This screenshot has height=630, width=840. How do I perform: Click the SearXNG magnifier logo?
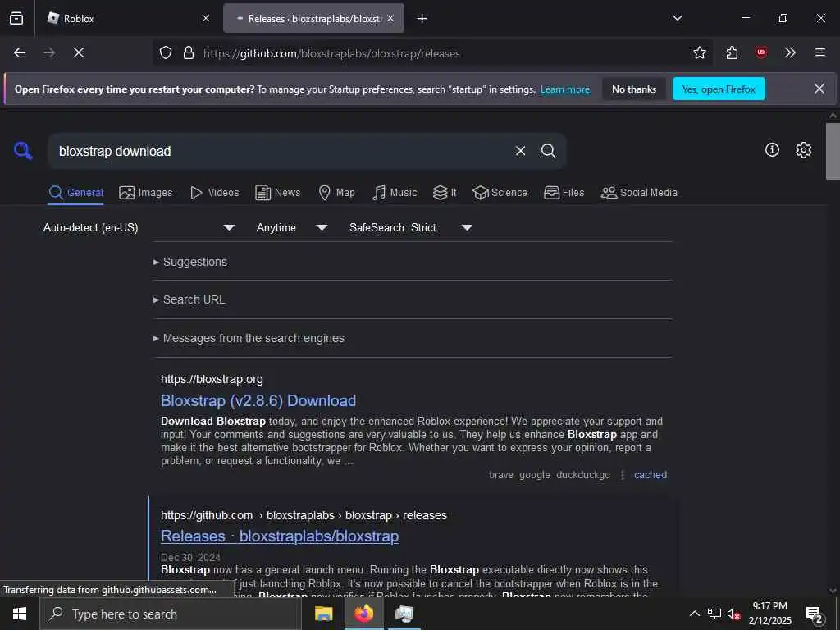click(23, 151)
